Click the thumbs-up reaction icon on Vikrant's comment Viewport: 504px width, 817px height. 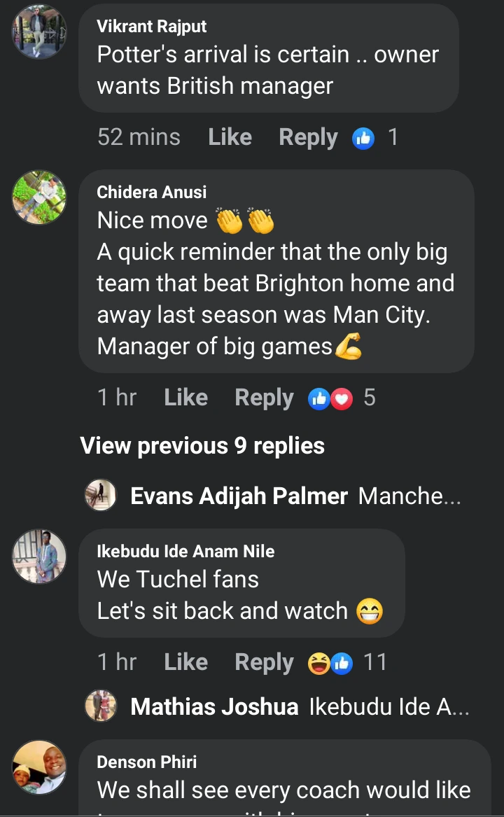point(364,138)
